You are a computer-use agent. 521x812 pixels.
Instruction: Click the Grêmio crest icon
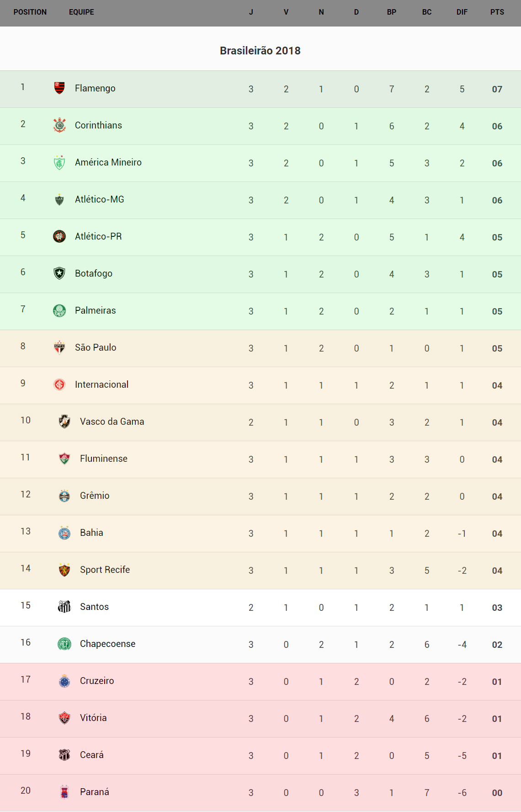click(64, 496)
